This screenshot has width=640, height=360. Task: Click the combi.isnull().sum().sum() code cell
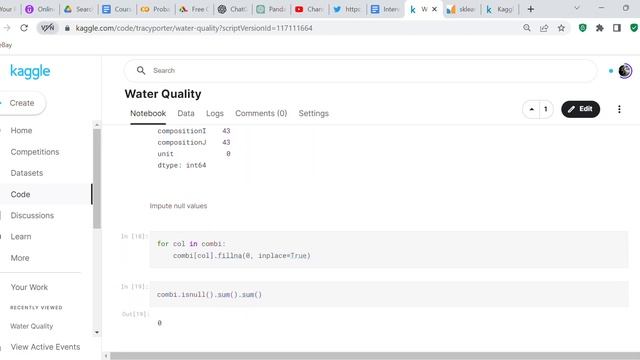point(389,294)
